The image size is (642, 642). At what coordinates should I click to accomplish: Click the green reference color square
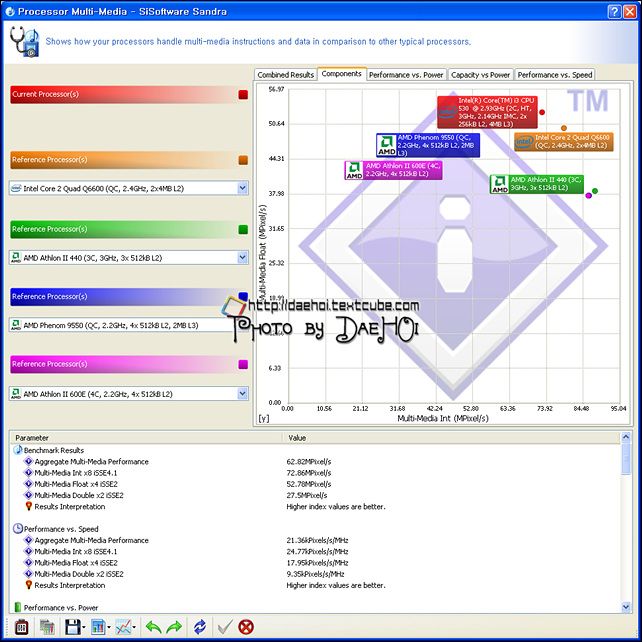click(243, 229)
